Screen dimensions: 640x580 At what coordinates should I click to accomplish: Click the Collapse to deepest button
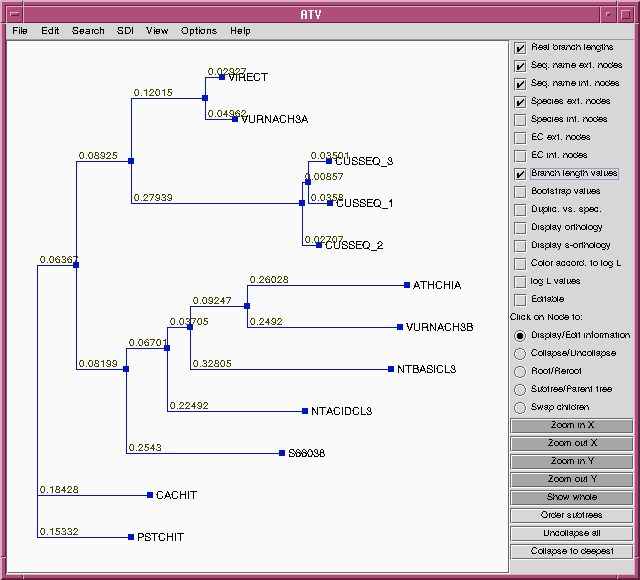point(571,551)
